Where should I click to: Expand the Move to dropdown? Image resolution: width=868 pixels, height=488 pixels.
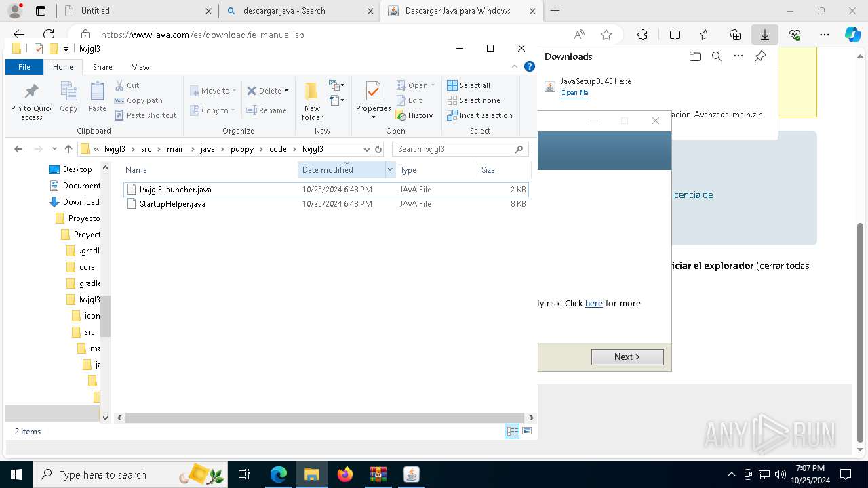click(x=234, y=91)
